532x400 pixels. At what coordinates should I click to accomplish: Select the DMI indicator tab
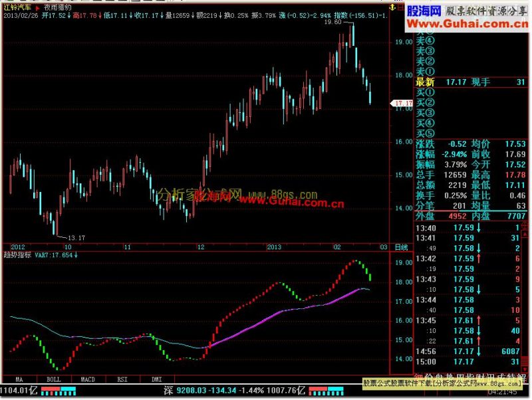(x=156, y=379)
